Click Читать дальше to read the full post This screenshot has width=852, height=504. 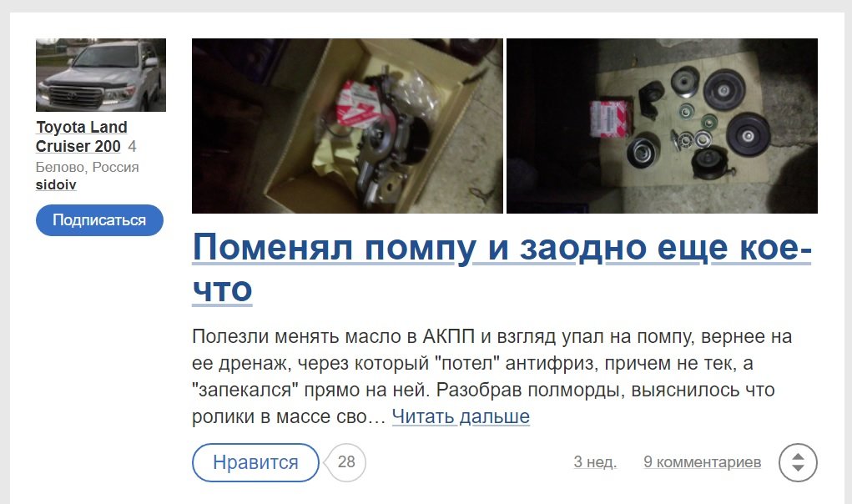(461, 416)
